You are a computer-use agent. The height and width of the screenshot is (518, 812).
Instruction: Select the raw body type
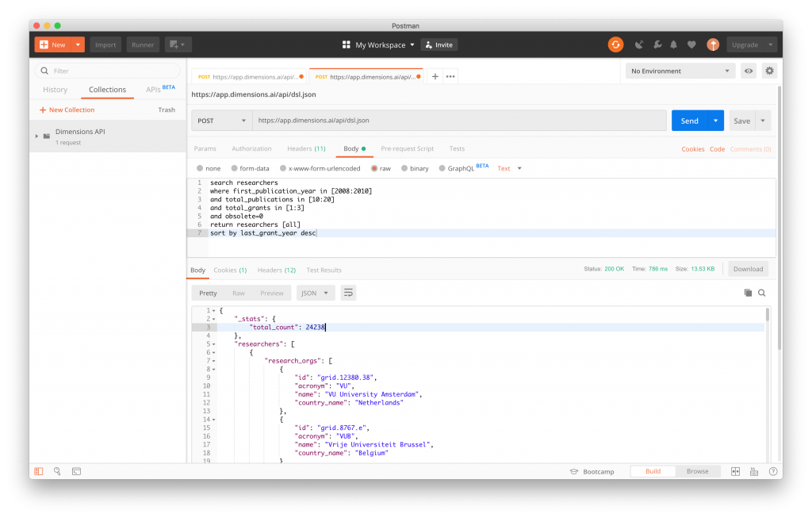pos(374,168)
